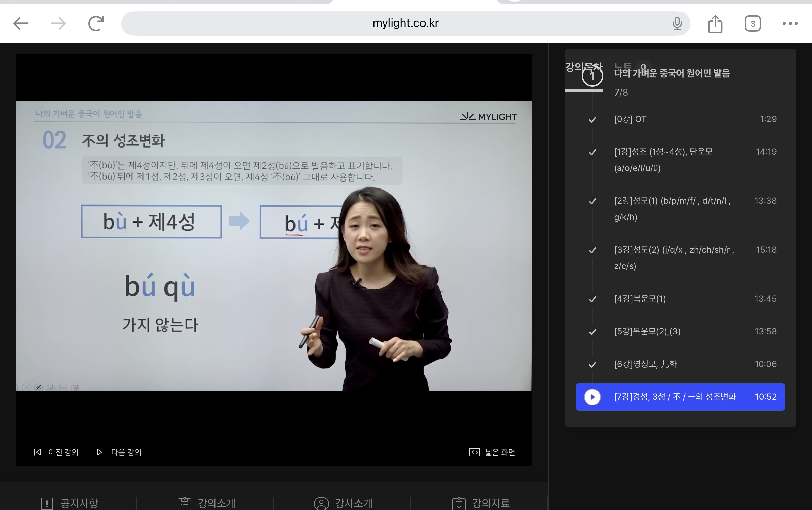Tap the microphone icon in address bar
Screen dimensions: 812x510
click(x=677, y=23)
